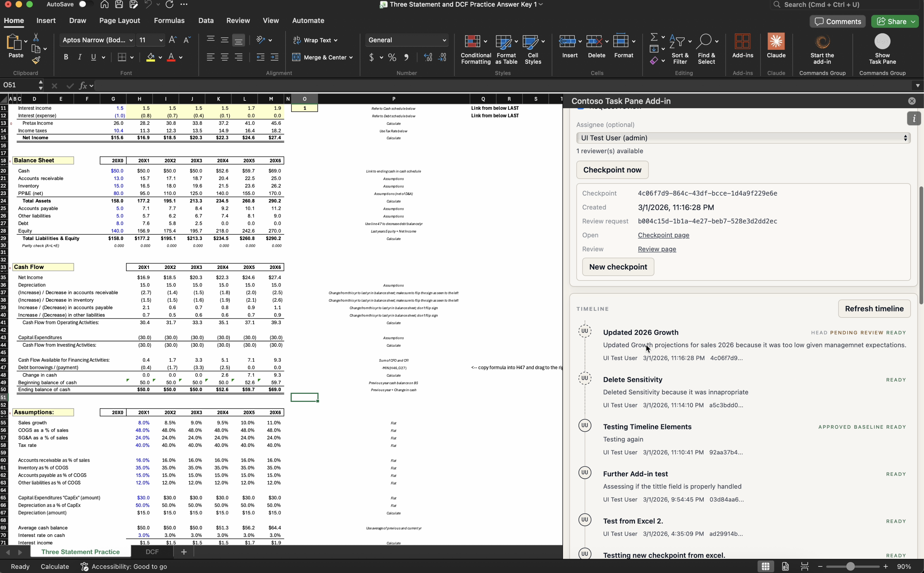Switch to the DCF sheet tab
Viewport: 924px width, 573px height.
[x=152, y=552]
